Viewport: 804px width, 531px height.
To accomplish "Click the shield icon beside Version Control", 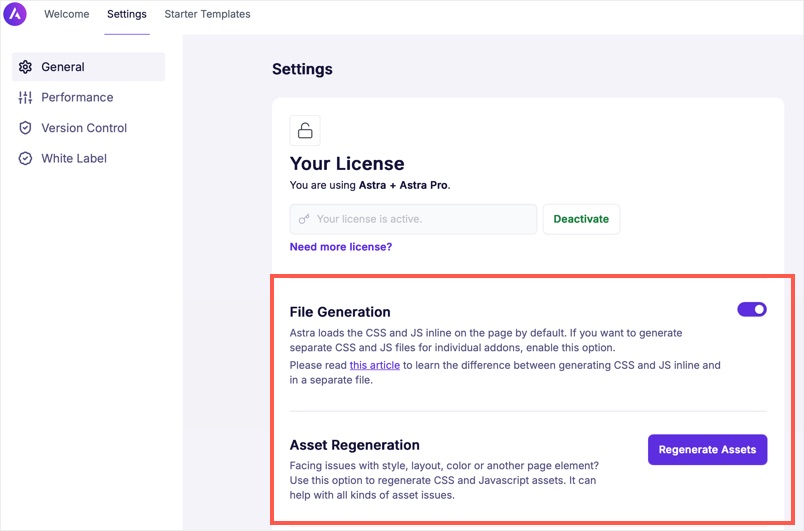I will click(25, 128).
